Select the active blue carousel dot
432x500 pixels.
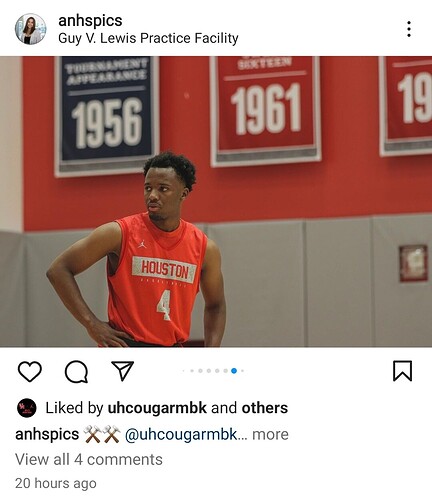[234, 371]
